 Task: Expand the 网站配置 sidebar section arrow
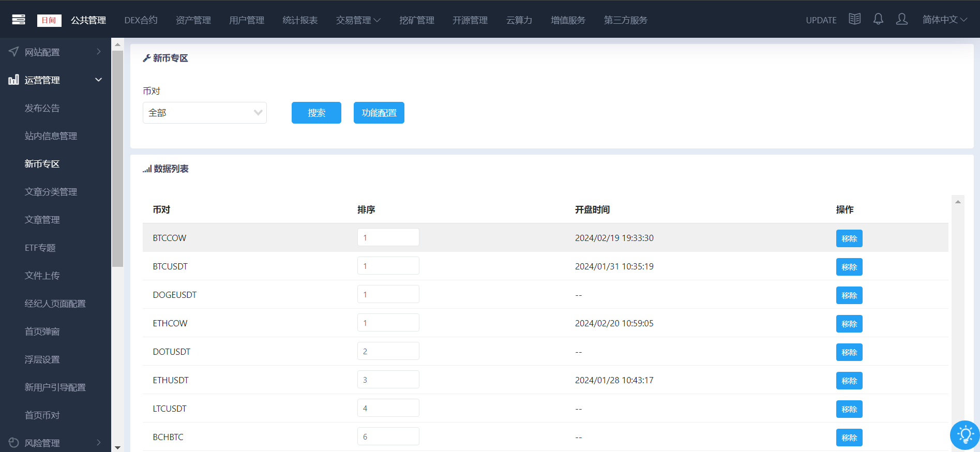[x=99, y=52]
